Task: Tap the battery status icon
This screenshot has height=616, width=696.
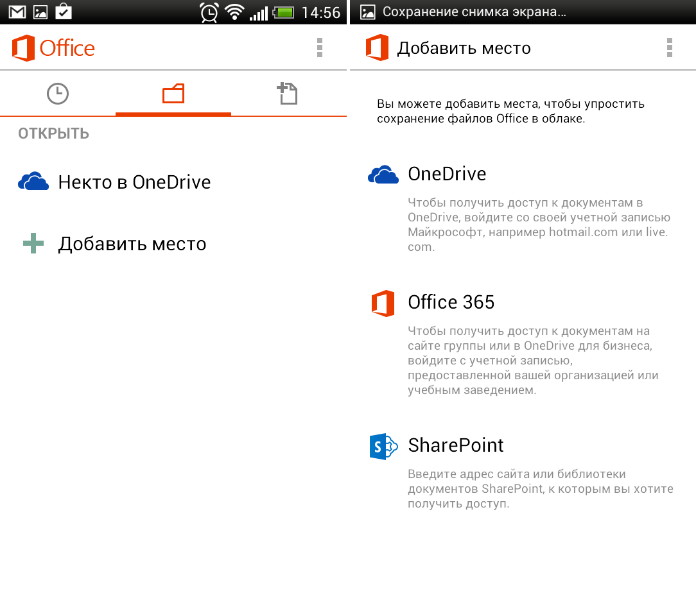Action: click(x=284, y=12)
